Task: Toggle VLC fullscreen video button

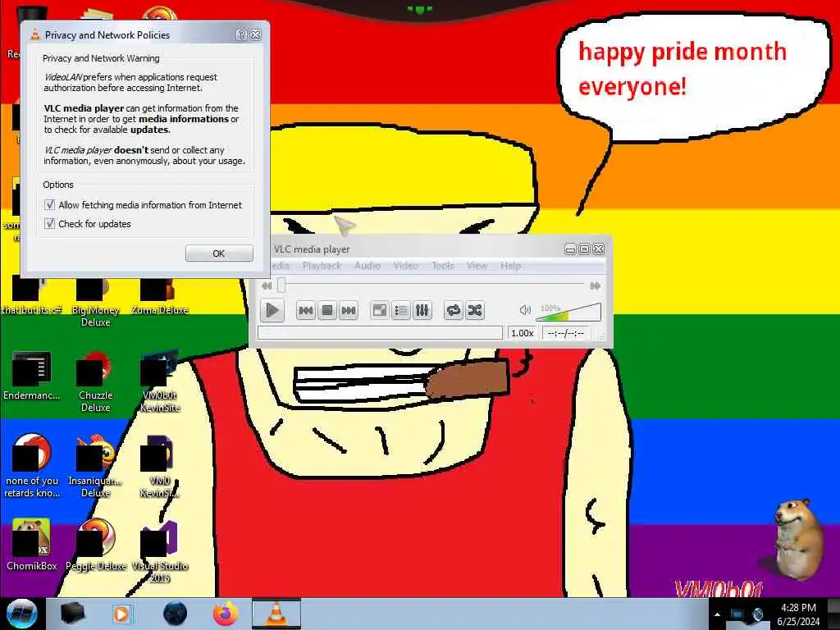Action: tap(380, 310)
